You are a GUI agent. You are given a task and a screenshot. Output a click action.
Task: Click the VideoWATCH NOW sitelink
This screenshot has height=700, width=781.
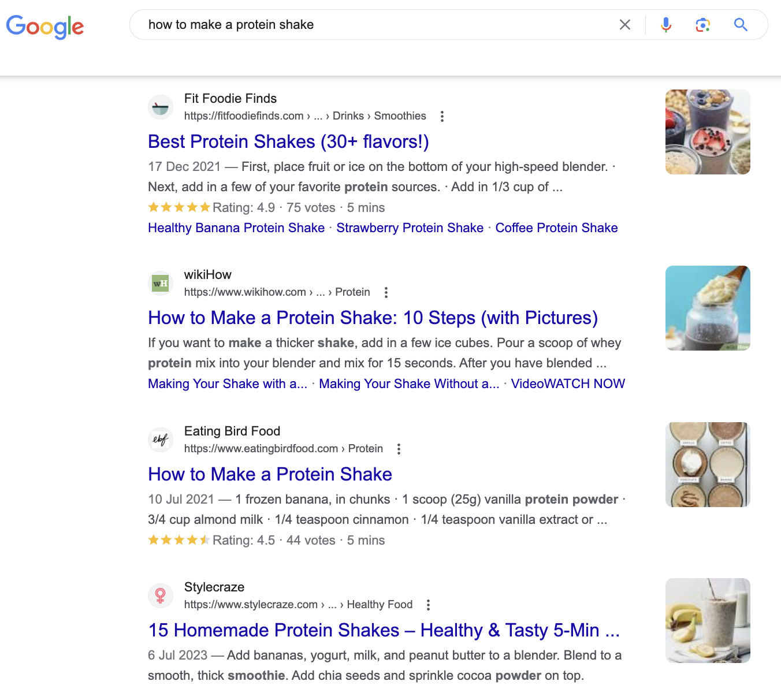[568, 383]
